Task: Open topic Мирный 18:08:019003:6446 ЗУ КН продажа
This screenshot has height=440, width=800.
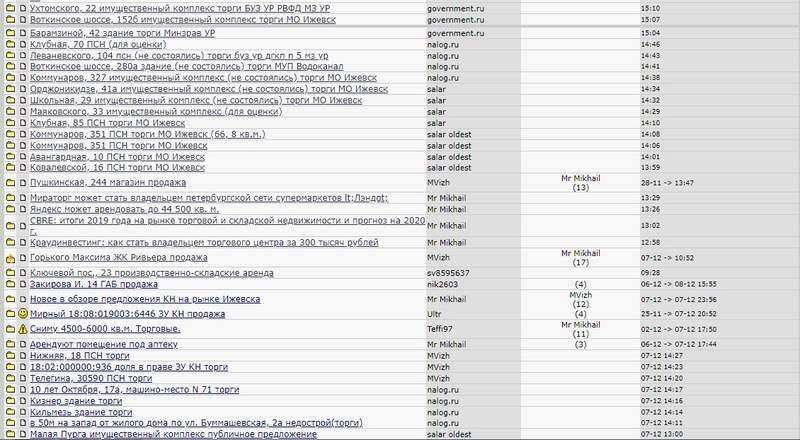Action: click(128, 314)
